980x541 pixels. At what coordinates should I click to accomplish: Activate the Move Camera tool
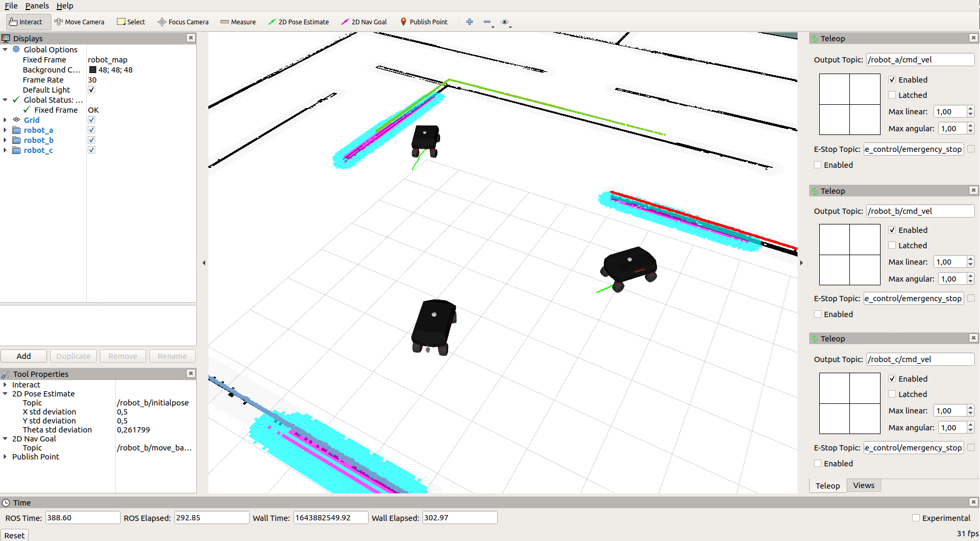point(79,22)
